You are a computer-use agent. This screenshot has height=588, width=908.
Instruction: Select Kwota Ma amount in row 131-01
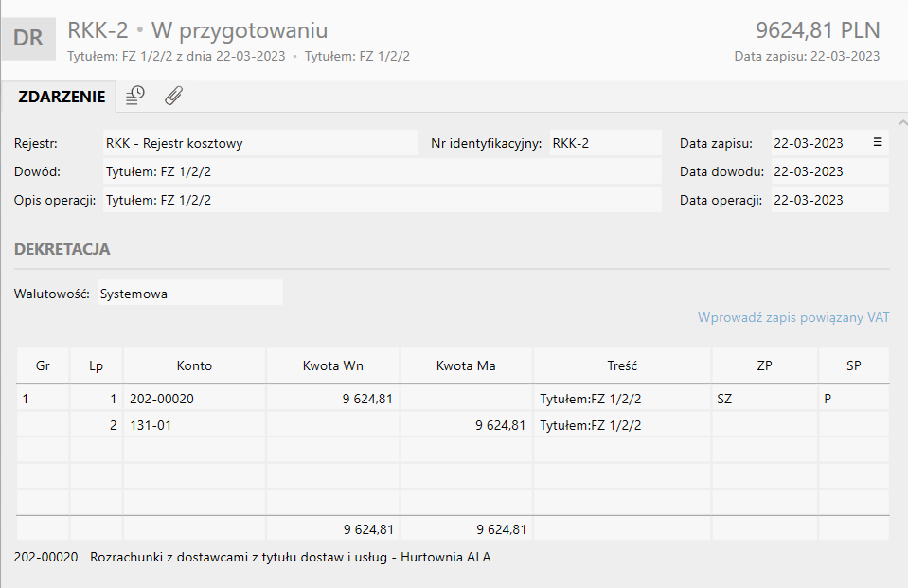[466, 425]
